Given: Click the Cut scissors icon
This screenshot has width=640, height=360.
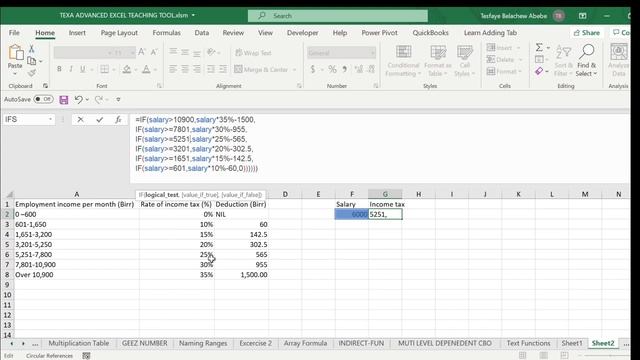Looking at the screenshot, I should (31, 49).
